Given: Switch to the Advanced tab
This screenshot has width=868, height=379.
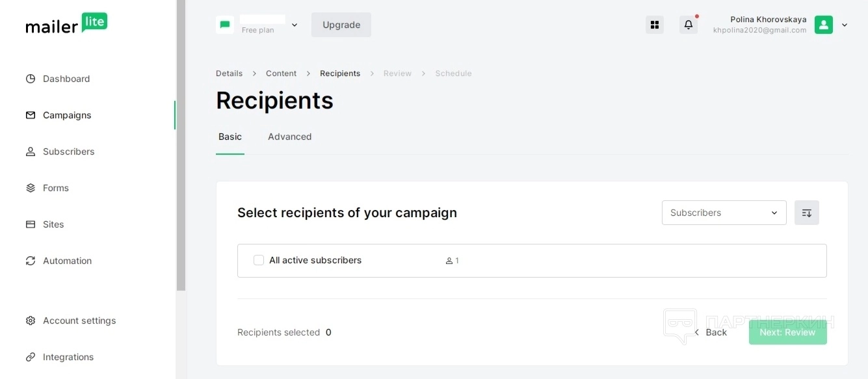Looking at the screenshot, I should (x=289, y=137).
